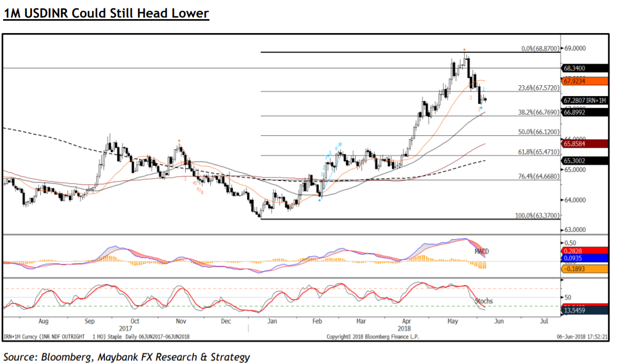Image resolution: width=638 pixels, height=364 pixels.
Task: Click the 100.0%(63.3700) Fibonacci base label
Action: coord(537,215)
